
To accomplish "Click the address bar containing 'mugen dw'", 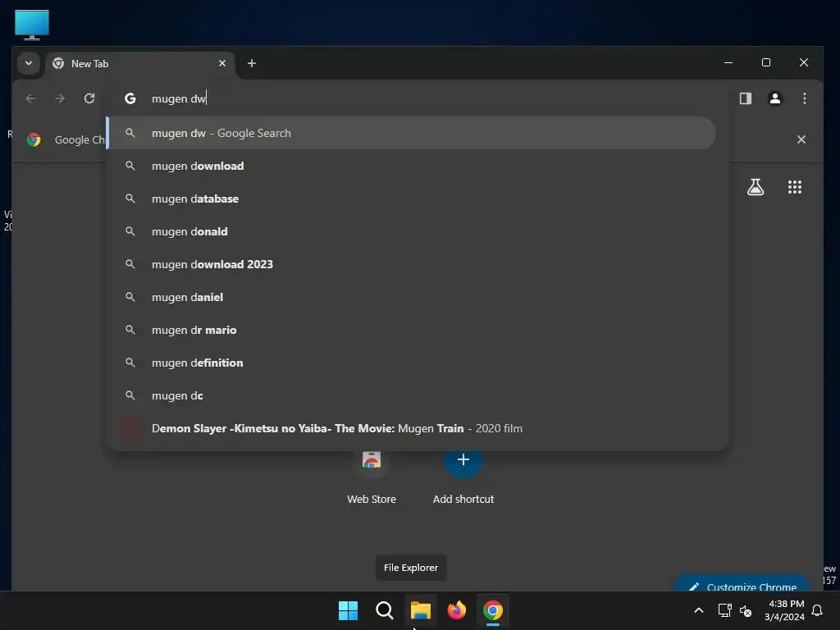I will 418,98.
